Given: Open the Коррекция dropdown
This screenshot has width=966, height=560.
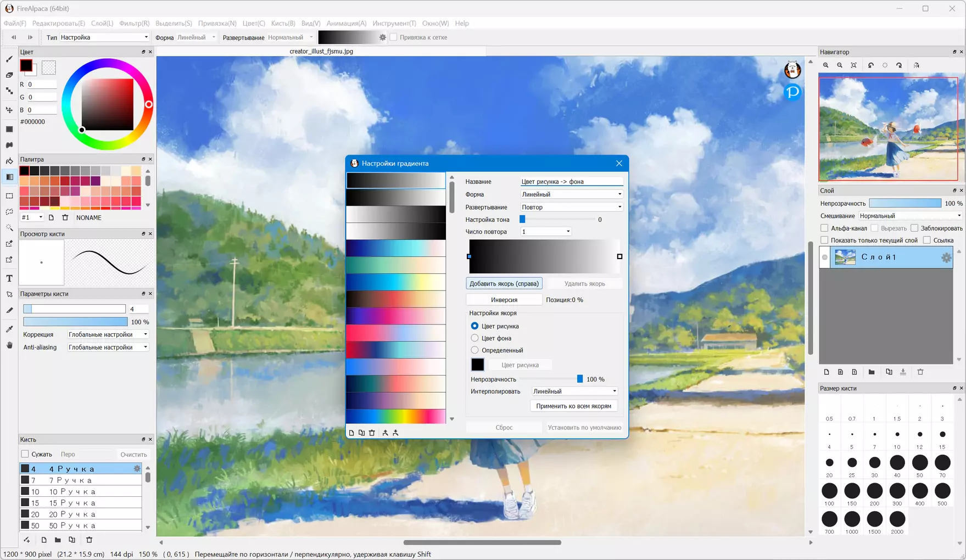Looking at the screenshot, I should click(x=108, y=334).
